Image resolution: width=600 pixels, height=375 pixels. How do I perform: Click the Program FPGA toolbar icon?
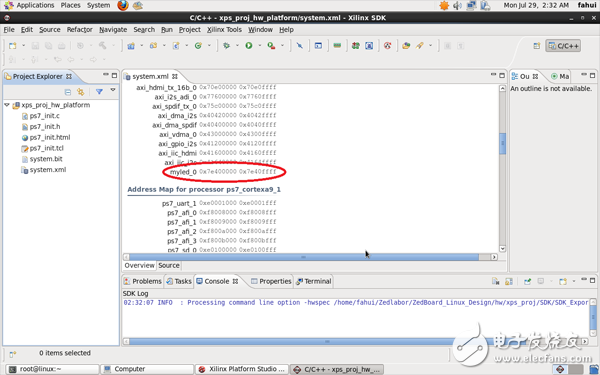(x=355, y=46)
